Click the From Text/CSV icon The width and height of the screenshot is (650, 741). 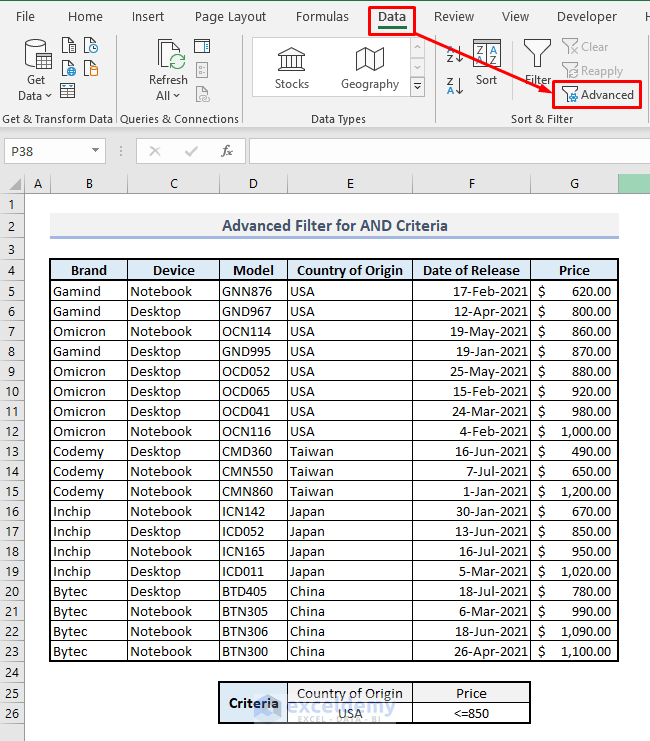tap(69, 46)
